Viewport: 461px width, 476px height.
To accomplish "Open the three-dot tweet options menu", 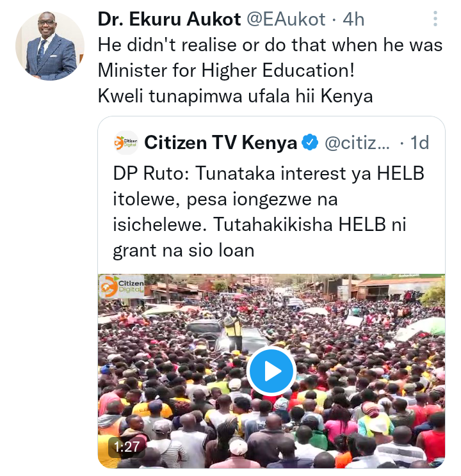I will coord(435,19).
